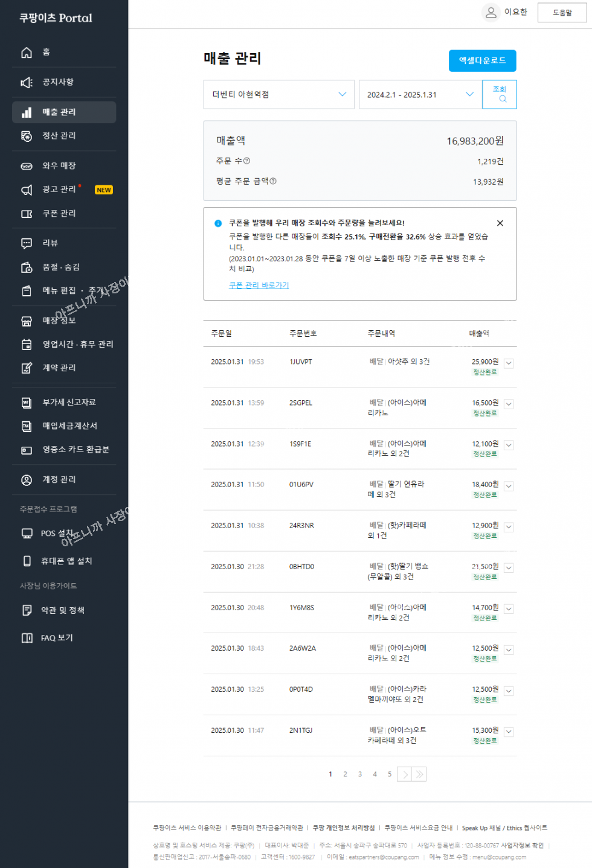Expand order 2N1TGJ details

pyautogui.click(x=509, y=732)
